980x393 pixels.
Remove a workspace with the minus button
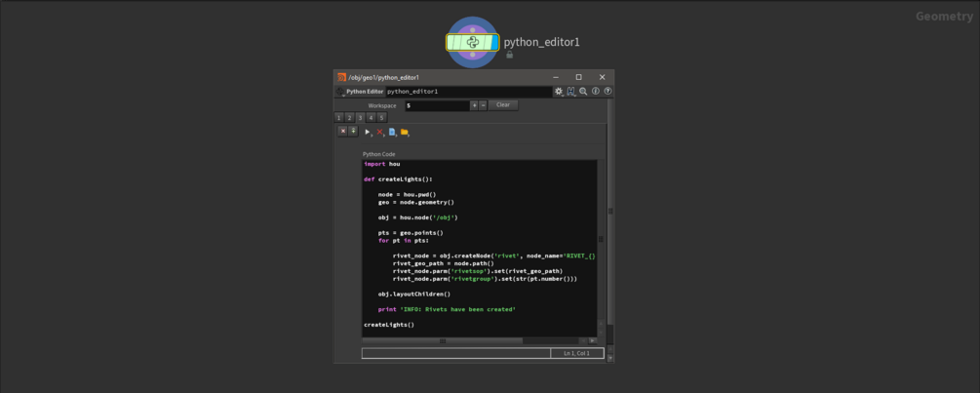pyautogui.click(x=483, y=105)
